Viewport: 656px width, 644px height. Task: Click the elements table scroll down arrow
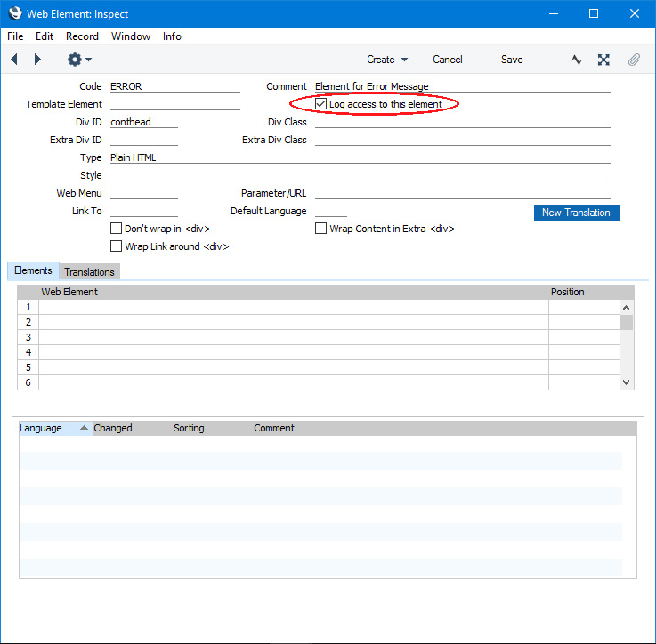pyautogui.click(x=626, y=382)
